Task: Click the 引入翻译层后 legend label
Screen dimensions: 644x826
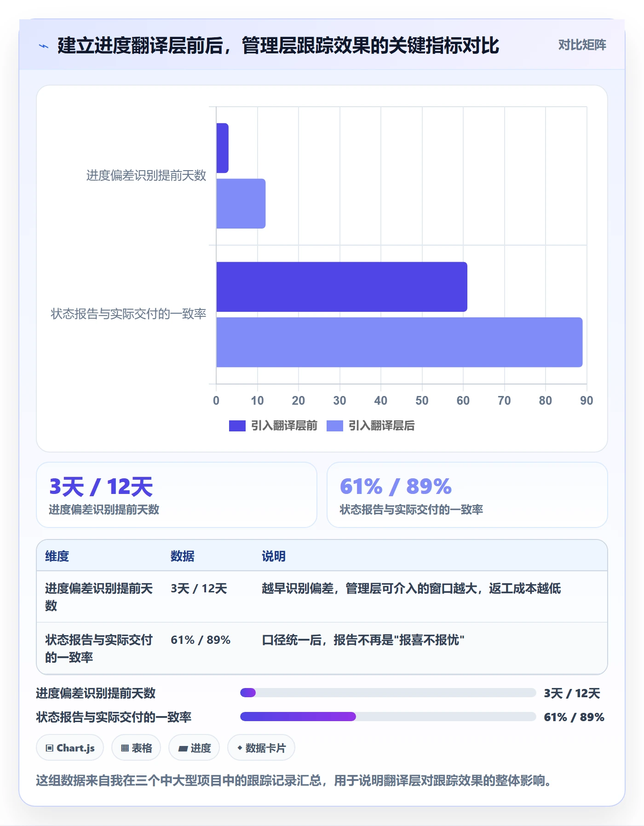Action: [381, 426]
